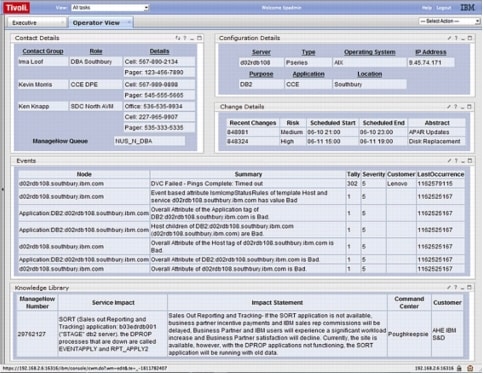Edit the Events portlet
484x374 pixels.
(x=449, y=161)
